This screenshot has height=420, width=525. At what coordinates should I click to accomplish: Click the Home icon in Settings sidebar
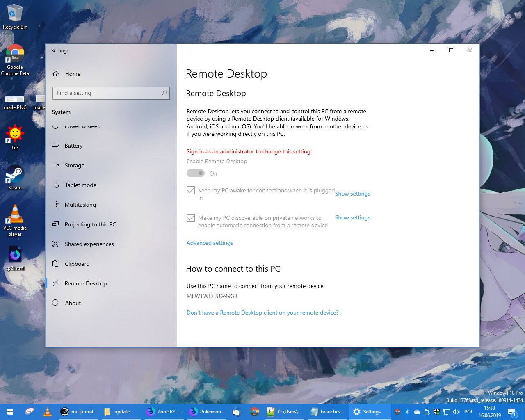click(56, 74)
